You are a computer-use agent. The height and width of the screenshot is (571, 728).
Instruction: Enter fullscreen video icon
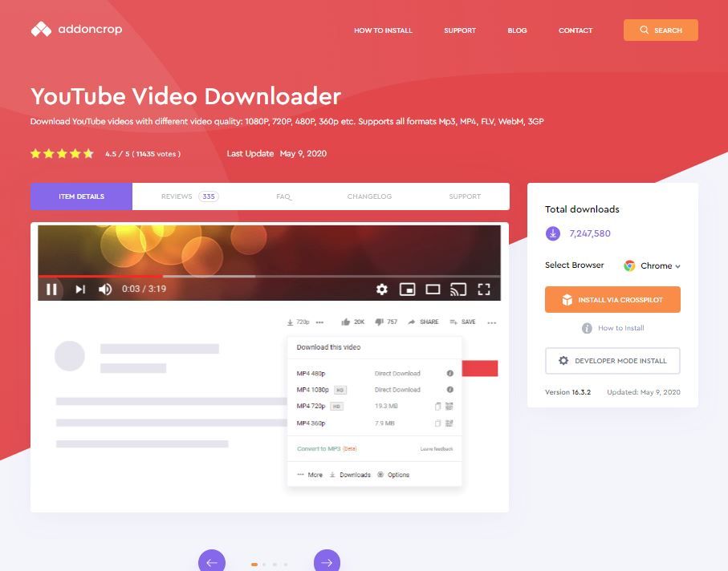pyautogui.click(x=484, y=290)
